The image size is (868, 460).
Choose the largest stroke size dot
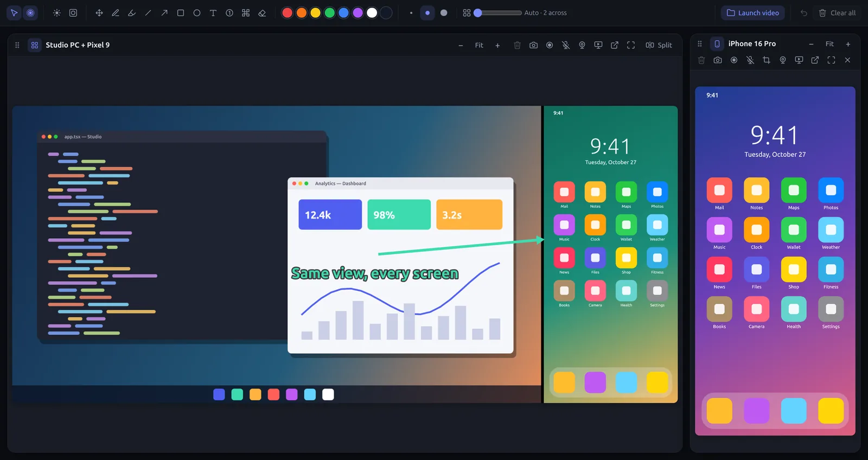pos(444,13)
